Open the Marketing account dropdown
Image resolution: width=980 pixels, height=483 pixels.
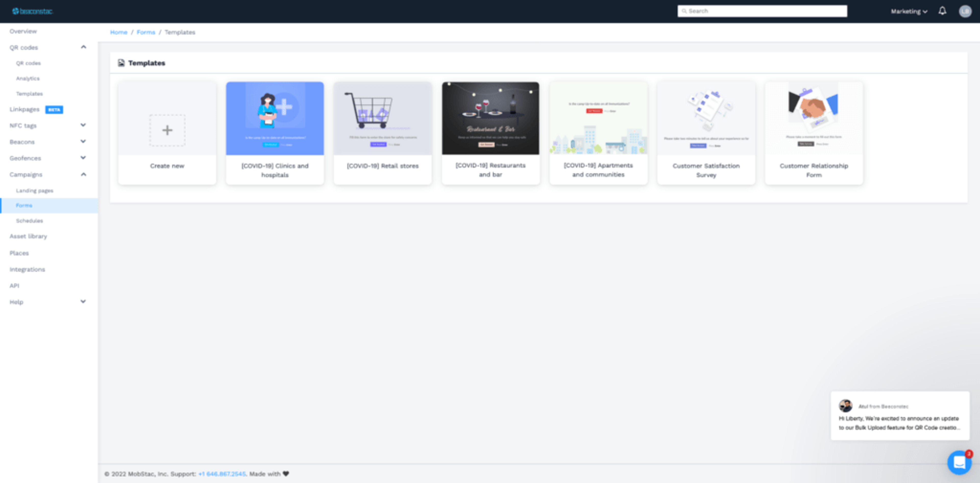click(909, 11)
